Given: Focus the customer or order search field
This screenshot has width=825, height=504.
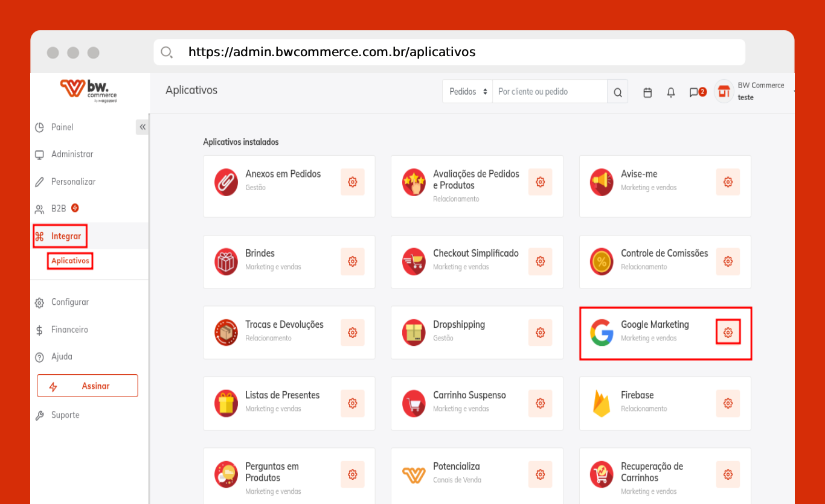Looking at the screenshot, I should [x=550, y=92].
